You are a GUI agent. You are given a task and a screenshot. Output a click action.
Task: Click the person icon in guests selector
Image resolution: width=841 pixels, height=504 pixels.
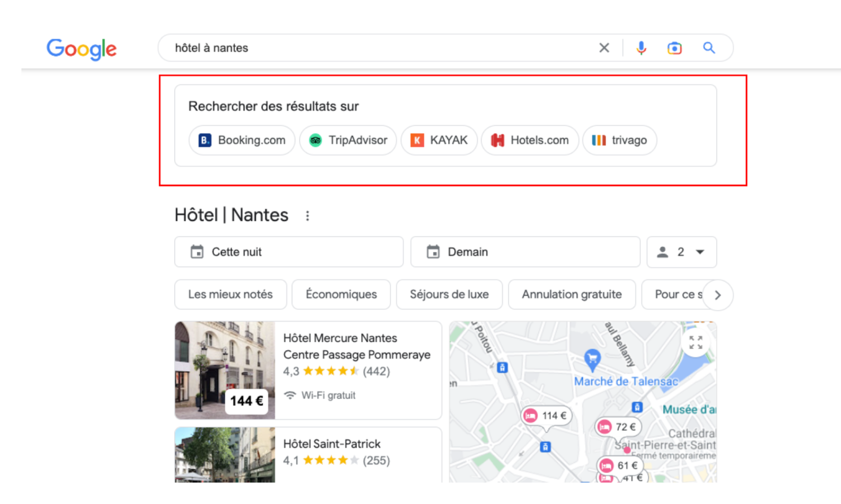point(662,252)
